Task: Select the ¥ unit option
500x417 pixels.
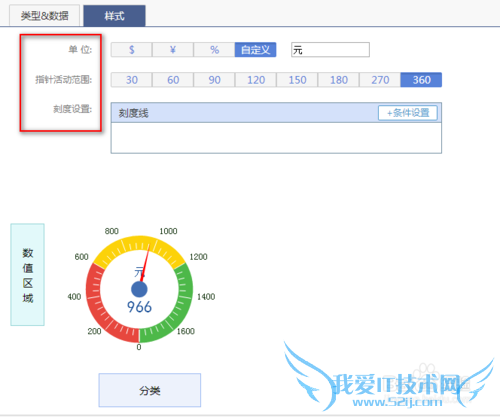Action: pyautogui.click(x=173, y=50)
